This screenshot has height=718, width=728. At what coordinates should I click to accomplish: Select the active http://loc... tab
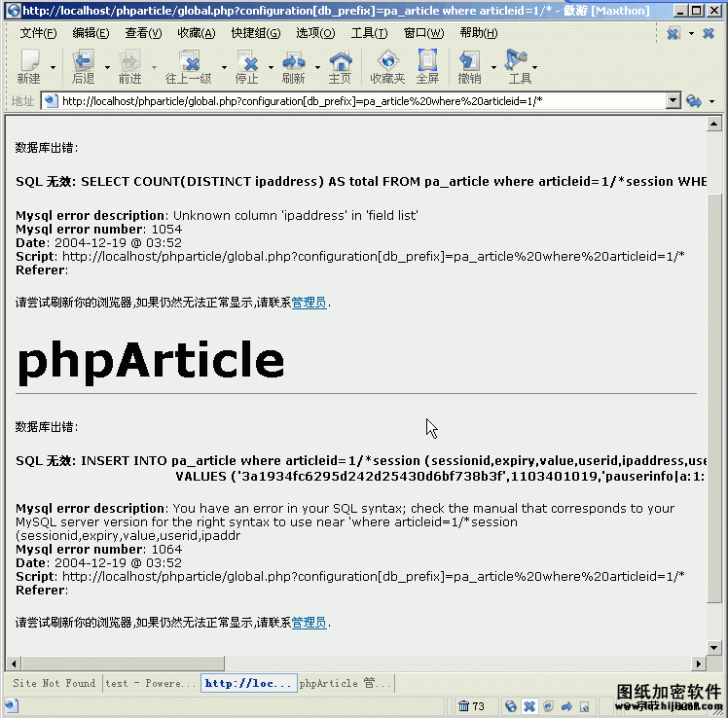tap(249, 683)
